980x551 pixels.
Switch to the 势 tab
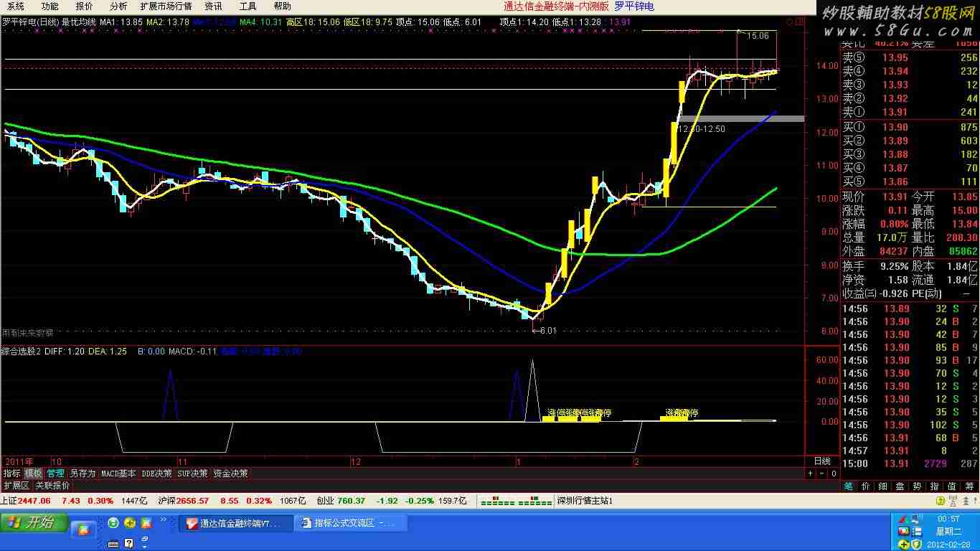click(918, 486)
